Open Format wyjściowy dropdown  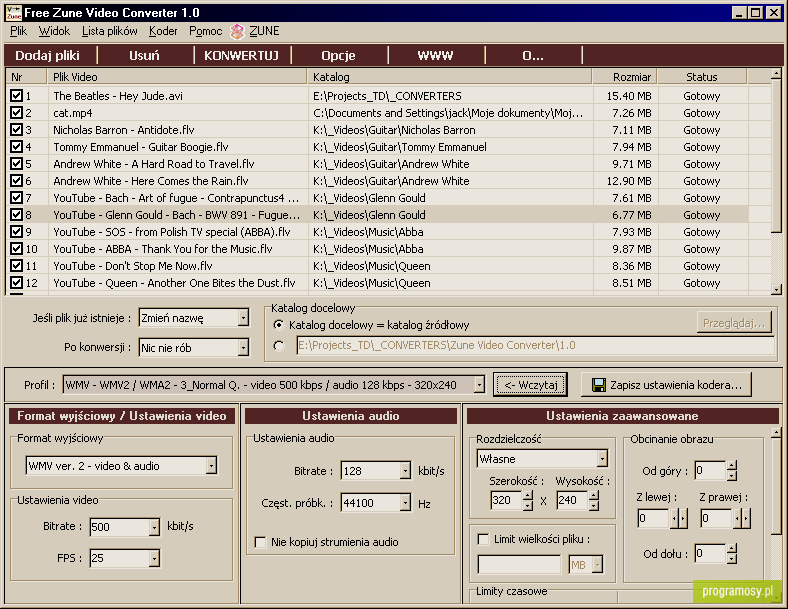(212, 466)
